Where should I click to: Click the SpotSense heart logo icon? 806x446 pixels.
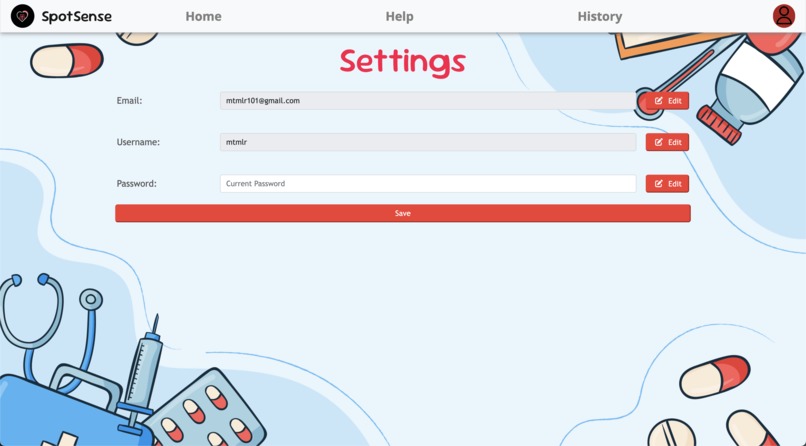tap(23, 16)
